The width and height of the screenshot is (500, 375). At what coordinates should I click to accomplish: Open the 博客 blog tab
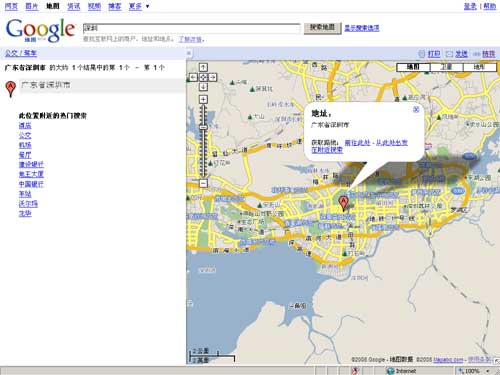(115, 6)
